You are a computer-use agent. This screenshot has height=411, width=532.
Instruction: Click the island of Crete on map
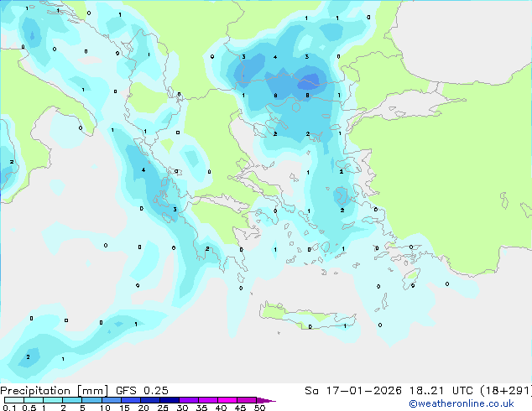click(x=307, y=316)
